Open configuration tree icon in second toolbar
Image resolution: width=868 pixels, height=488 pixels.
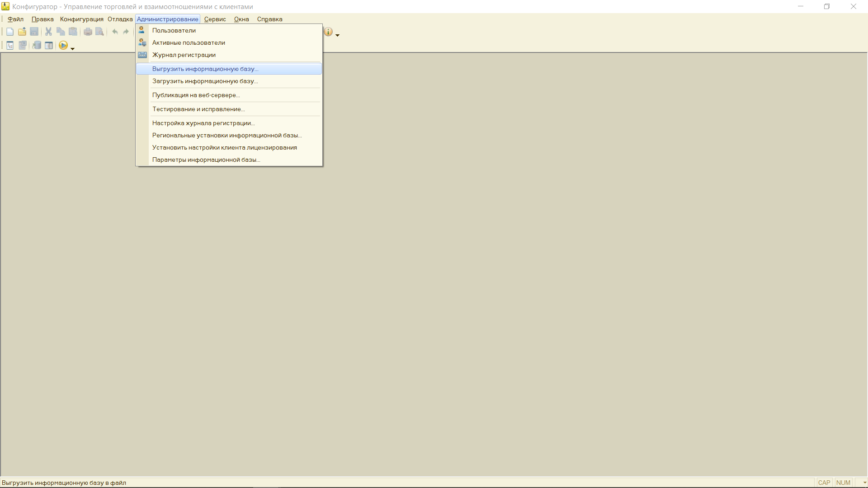click(10, 45)
